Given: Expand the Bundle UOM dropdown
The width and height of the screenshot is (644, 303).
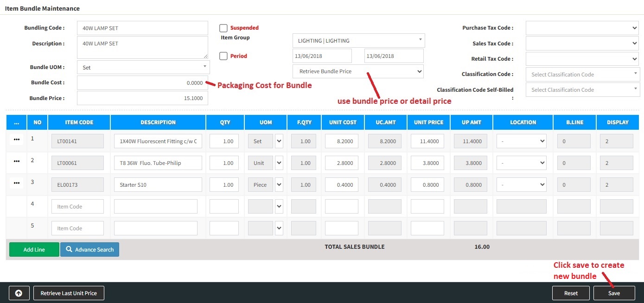Looking at the screenshot, I should point(143,67).
